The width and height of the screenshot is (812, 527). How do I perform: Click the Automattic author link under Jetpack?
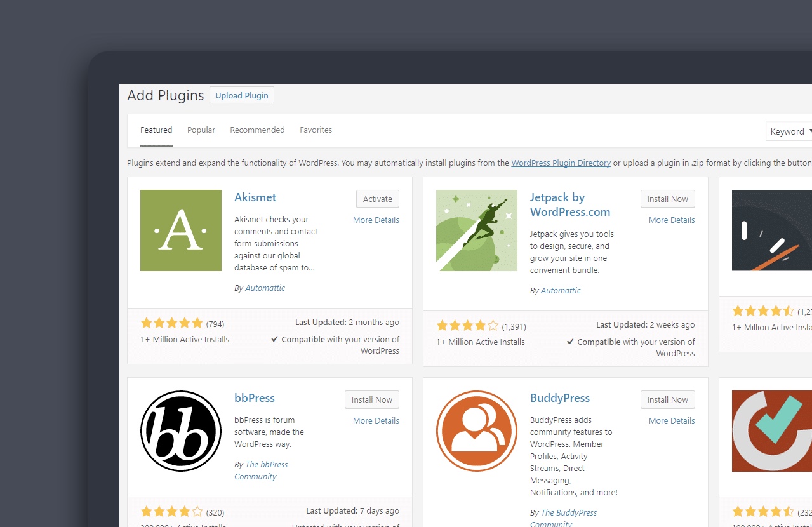[561, 291]
